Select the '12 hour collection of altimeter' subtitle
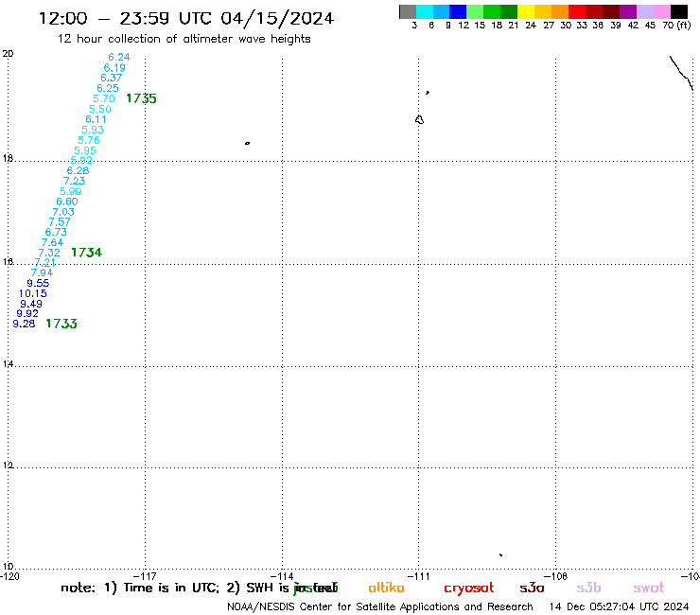This screenshot has height=615, width=700. 184,39
